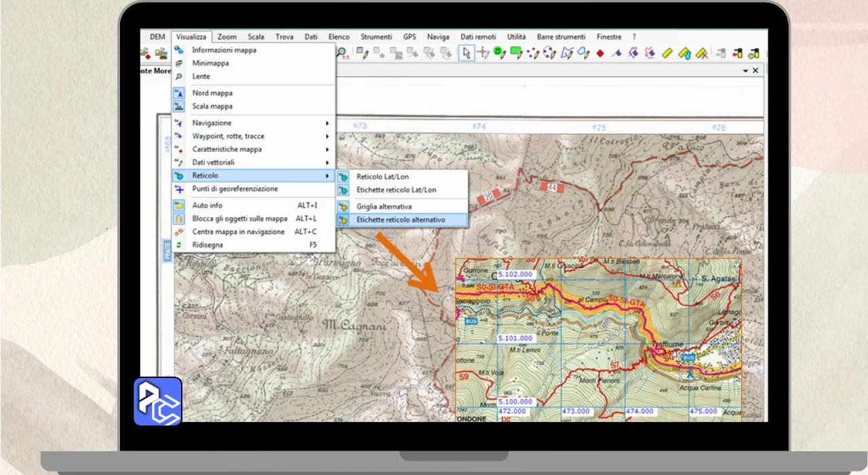Toggle Scala mappa display option

point(212,107)
